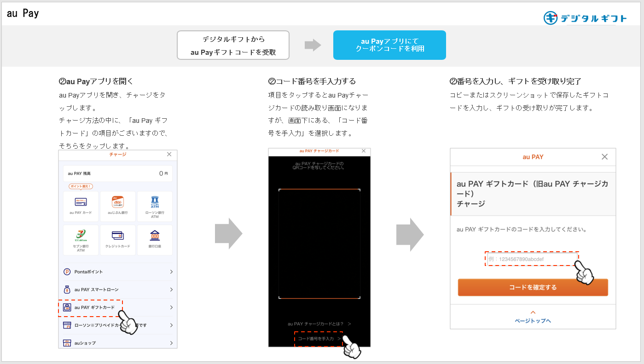The width and height of the screenshot is (644, 364).
Task: Click the ローソン prepaid card row icon
Action: click(67, 325)
